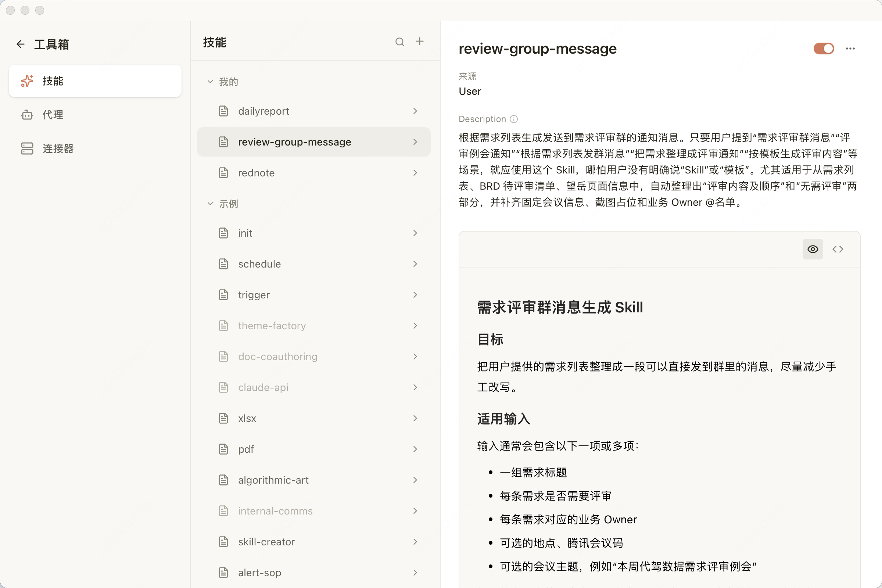Click the back arrow next to 工具箱
Viewport: 882px width, 588px height.
(20, 44)
